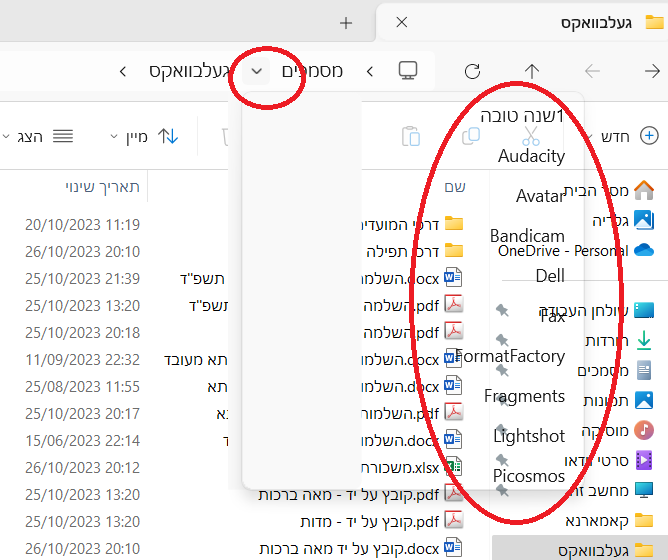
Task: Click the Copy icon in toolbar
Action: coord(471,136)
